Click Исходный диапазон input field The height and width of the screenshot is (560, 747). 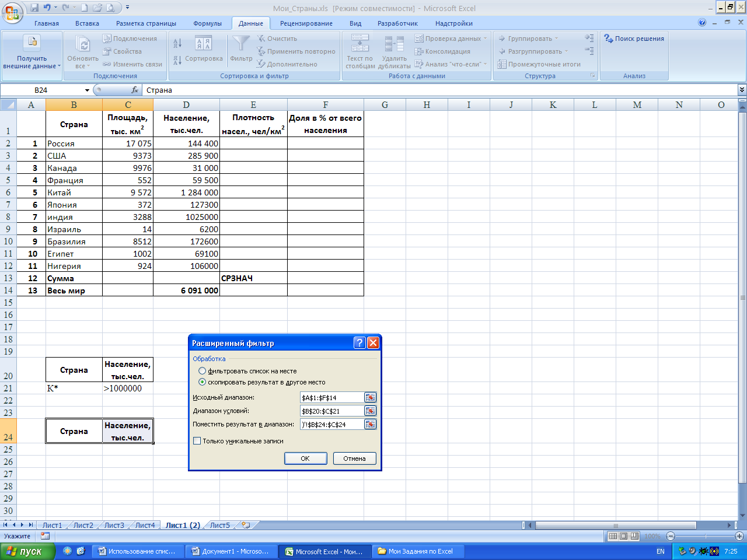tap(332, 397)
